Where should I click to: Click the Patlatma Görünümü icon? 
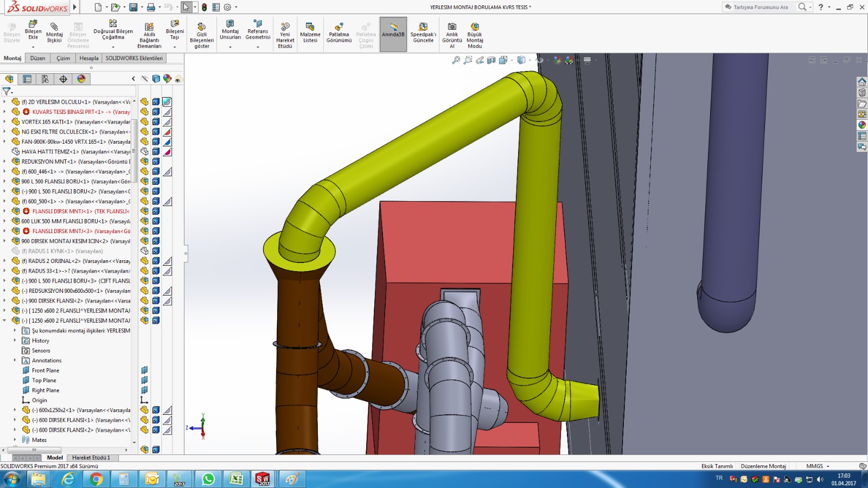339,33
